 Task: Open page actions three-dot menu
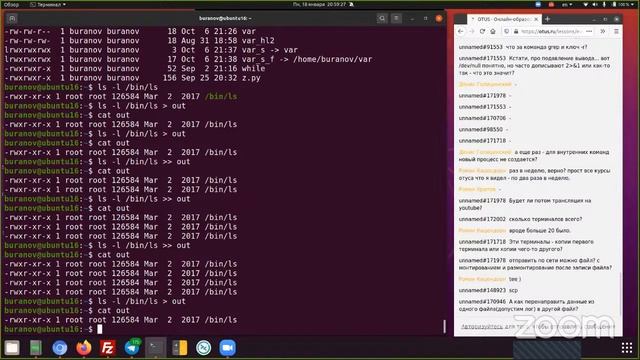[589, 31]
